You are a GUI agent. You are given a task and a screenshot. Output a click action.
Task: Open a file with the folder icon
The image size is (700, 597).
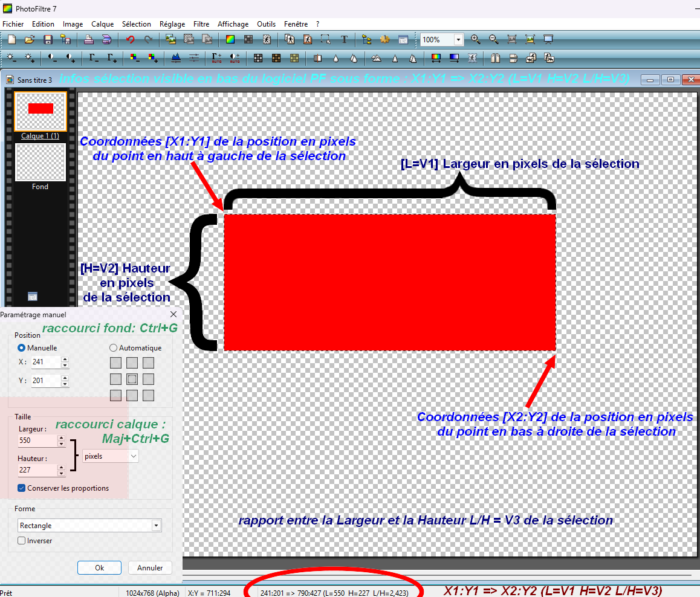click(30, 40)
